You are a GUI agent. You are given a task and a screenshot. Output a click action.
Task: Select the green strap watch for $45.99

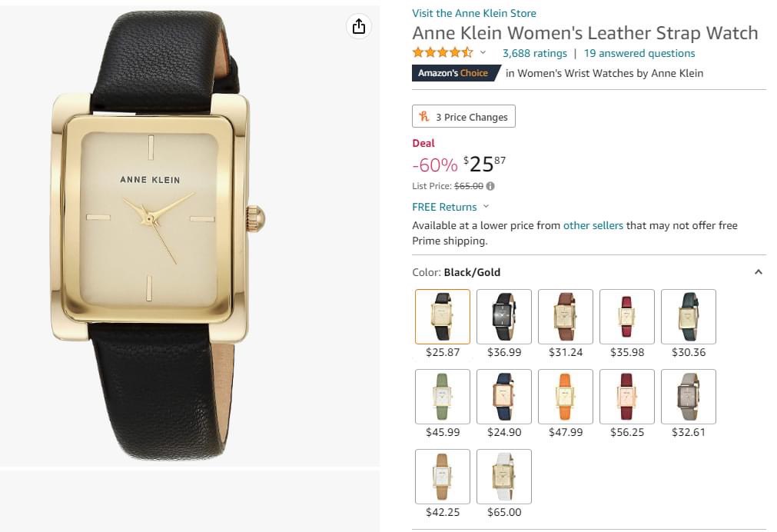(443, 396)
